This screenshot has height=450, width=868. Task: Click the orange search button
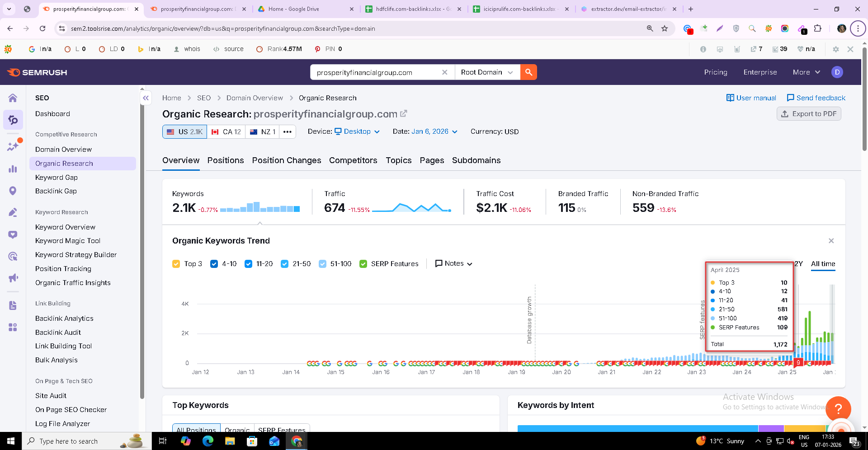(x=528, y=72)
